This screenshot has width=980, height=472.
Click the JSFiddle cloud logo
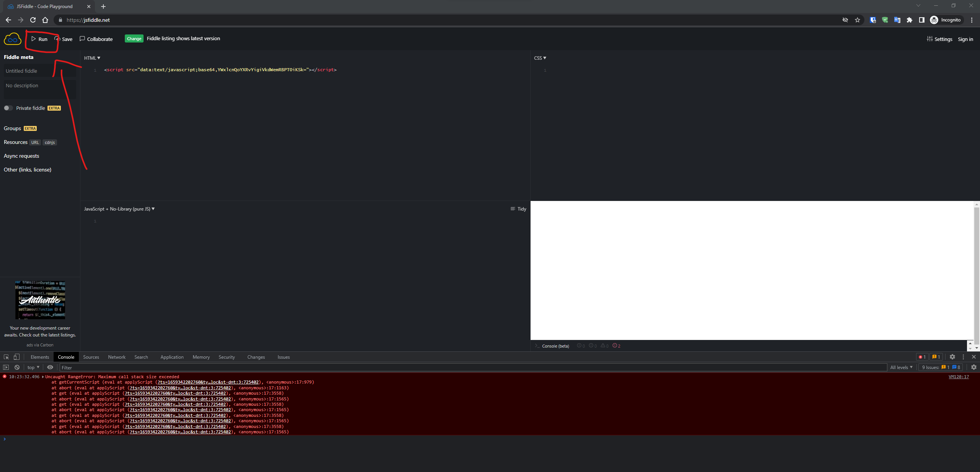tap(12, 38)
